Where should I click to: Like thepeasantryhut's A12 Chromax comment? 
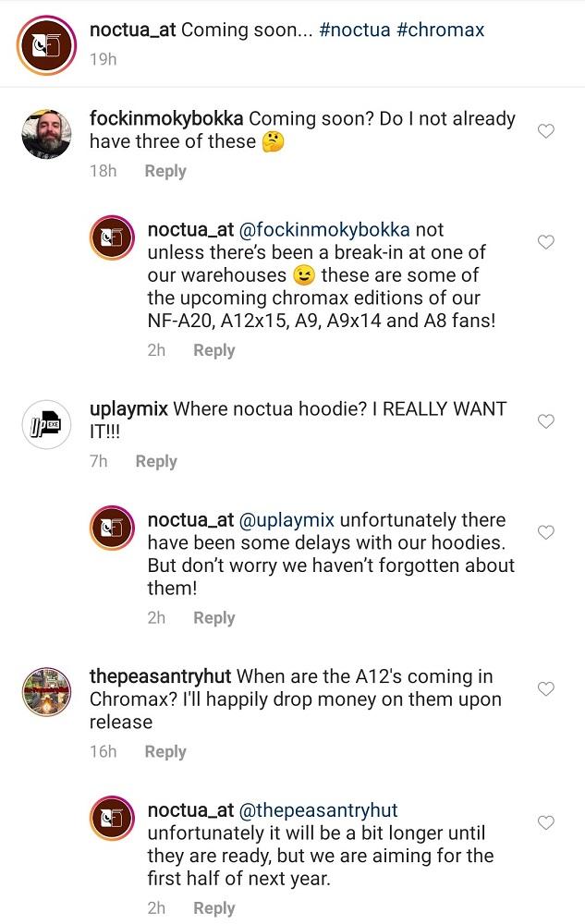point(546,689)
